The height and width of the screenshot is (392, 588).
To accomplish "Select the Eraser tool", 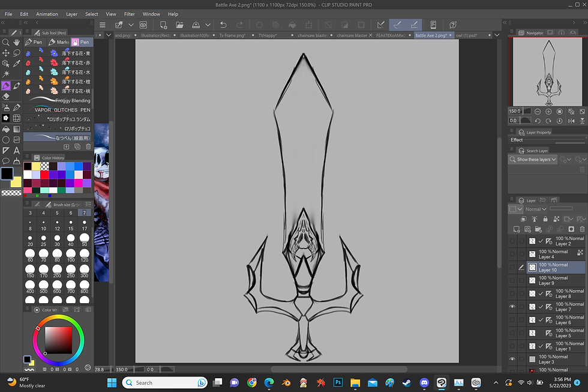I will [5, 97].
